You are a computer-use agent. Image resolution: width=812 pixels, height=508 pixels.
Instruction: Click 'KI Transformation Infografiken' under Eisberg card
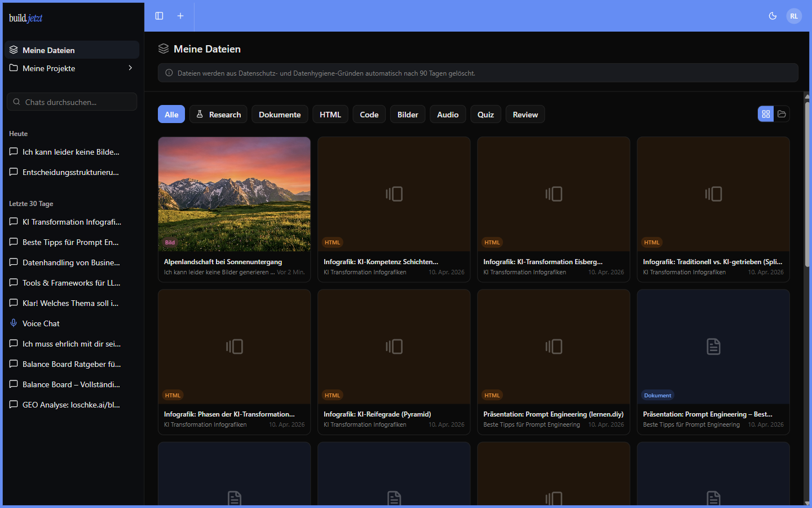point(524,272)
